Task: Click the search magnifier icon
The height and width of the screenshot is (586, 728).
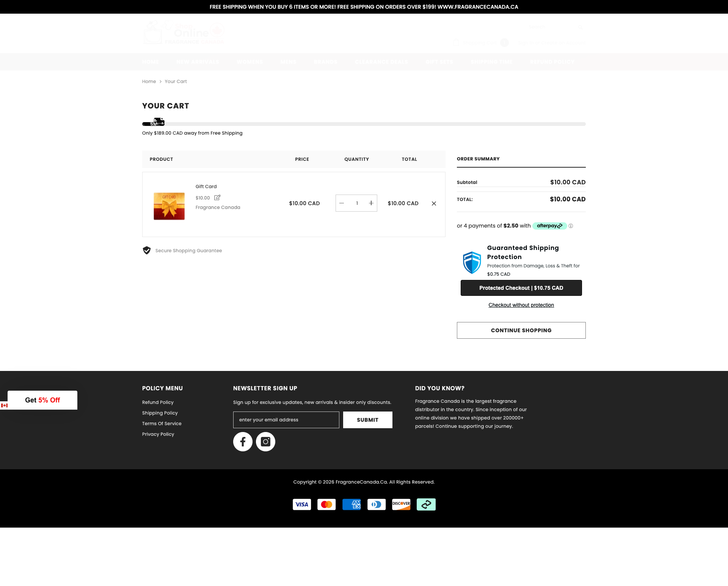Action: [580, 27]
